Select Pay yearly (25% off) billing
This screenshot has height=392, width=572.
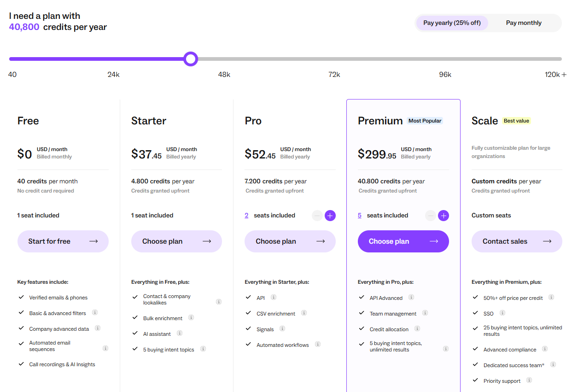(452, 23)
